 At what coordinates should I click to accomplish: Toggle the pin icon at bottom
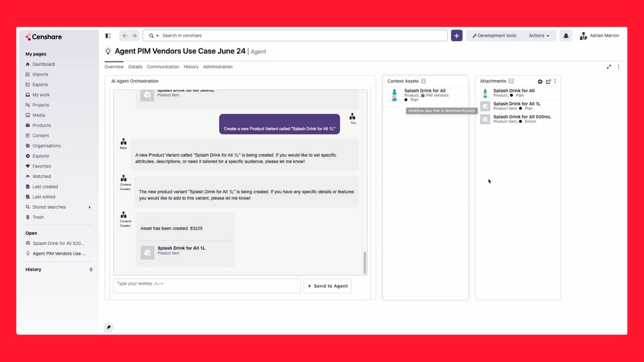point(109,327)
